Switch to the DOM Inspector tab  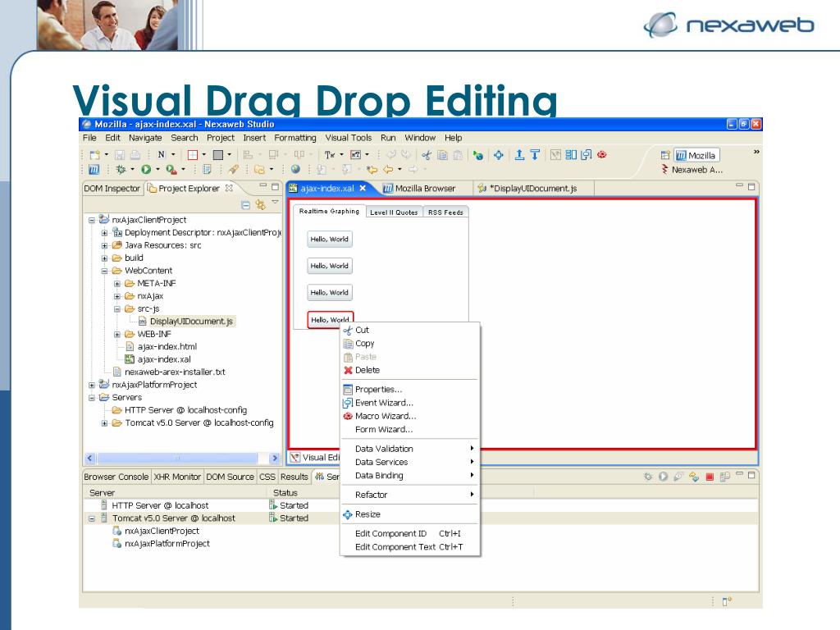(112, 189)
